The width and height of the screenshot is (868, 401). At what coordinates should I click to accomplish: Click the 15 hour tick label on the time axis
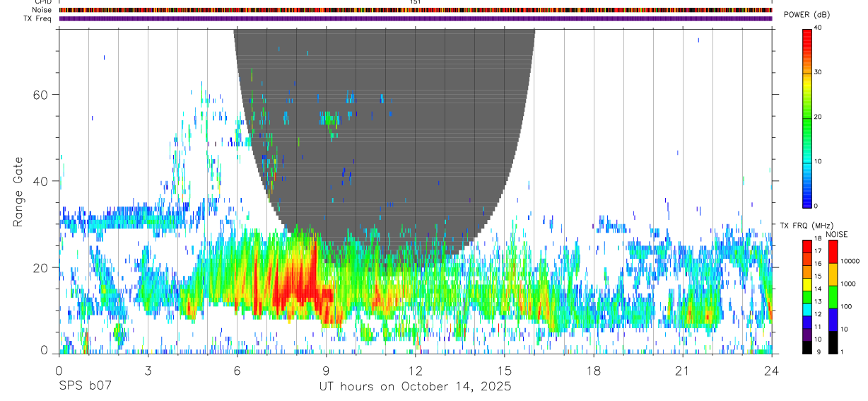[505, 371]
